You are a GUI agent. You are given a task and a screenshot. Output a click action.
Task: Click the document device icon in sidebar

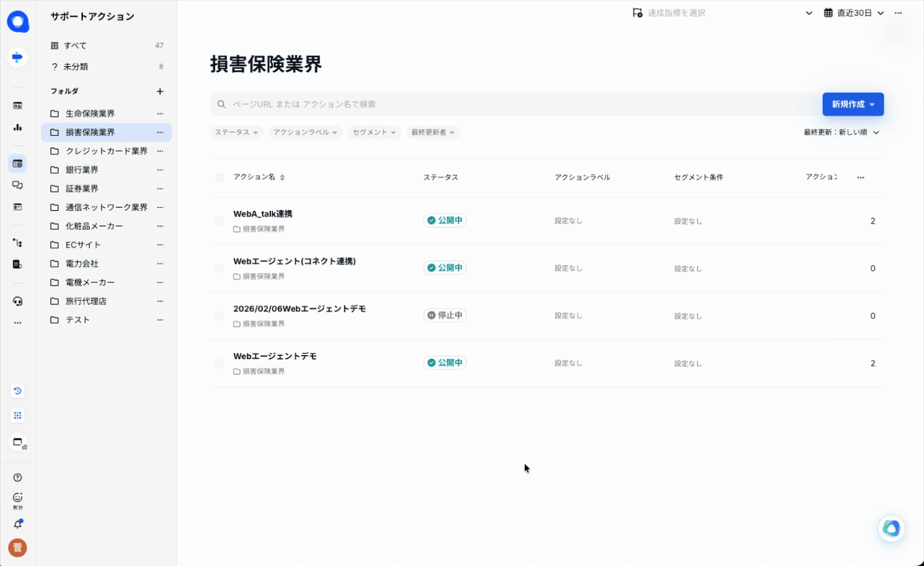click(18, 264)
